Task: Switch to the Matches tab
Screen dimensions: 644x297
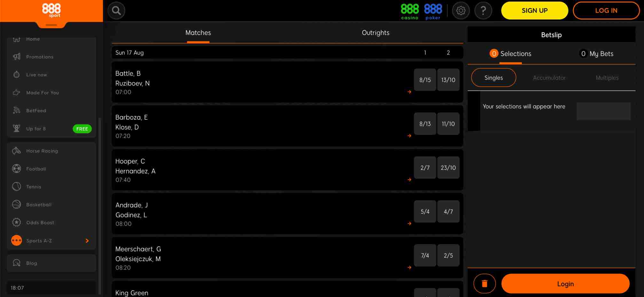Action: 198,33
